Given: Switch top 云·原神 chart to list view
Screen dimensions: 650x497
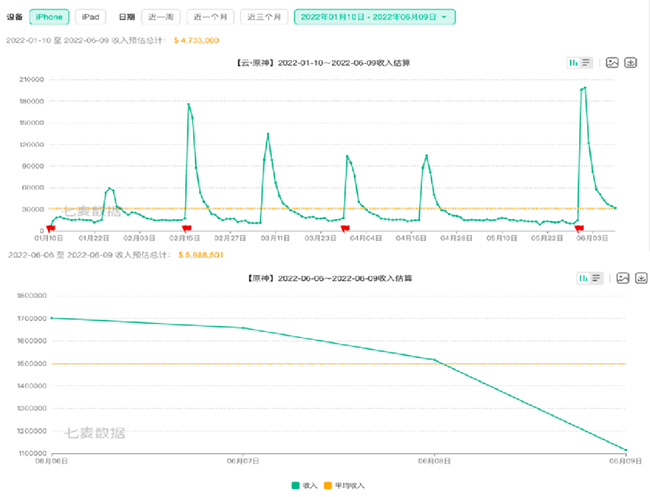Looking at the screenshot, I should pyautogui.click(x=586, y=63).
